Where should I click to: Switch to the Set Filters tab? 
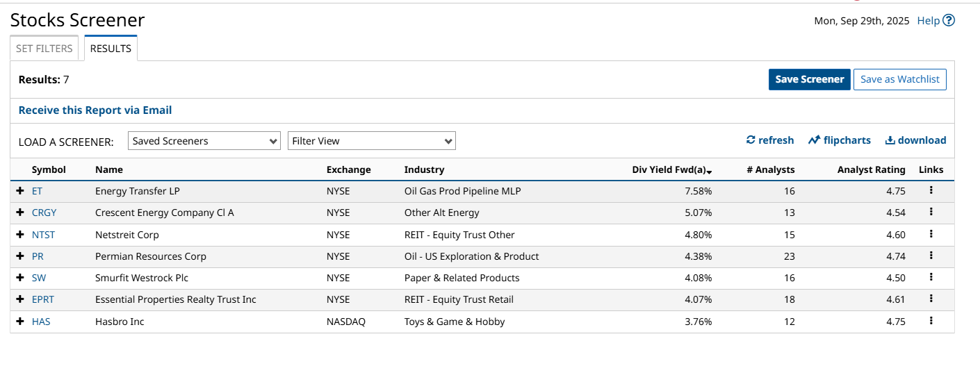(x=44, y=49)
